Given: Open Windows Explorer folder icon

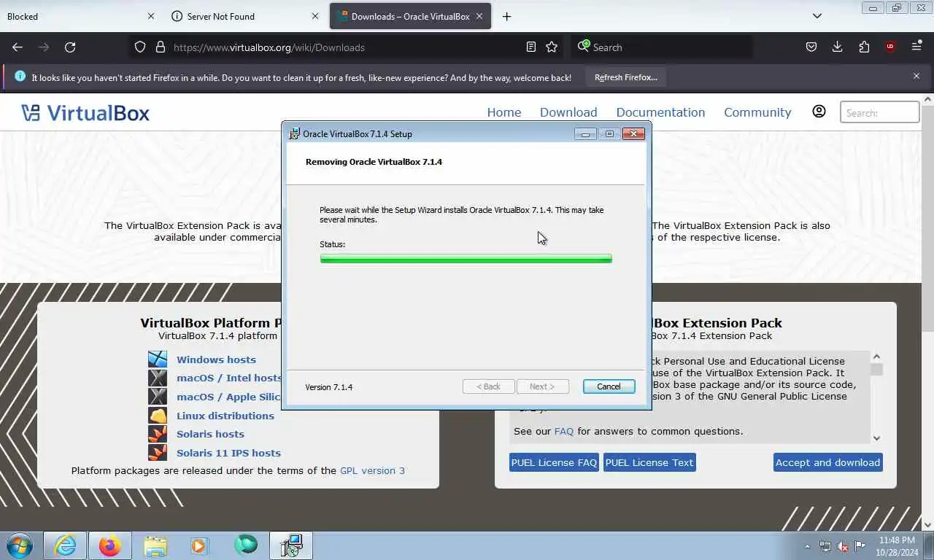Looking at the screenshot, I should (x=155, y=545).
